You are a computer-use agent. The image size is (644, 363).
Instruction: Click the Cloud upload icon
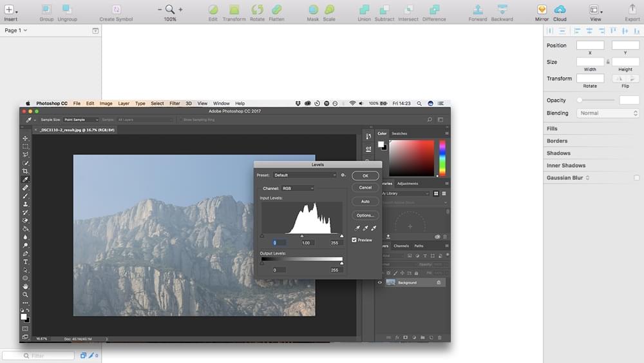(560, 10)
